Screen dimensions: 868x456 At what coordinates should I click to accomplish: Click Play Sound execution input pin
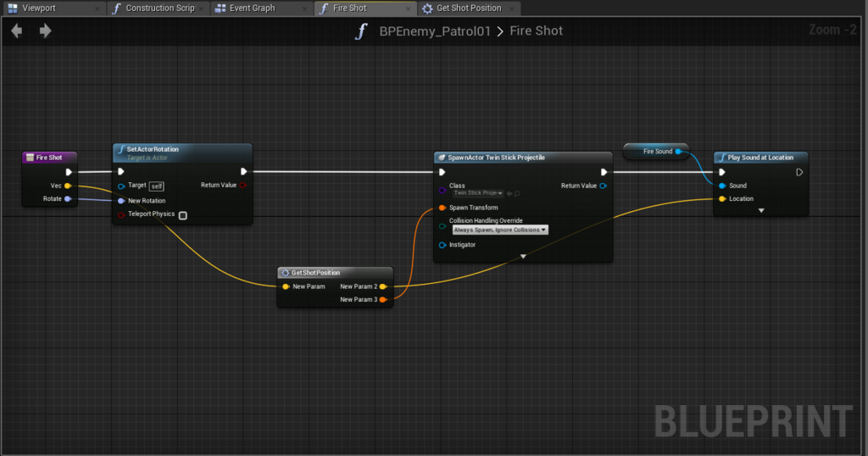(x=722, y=172)
